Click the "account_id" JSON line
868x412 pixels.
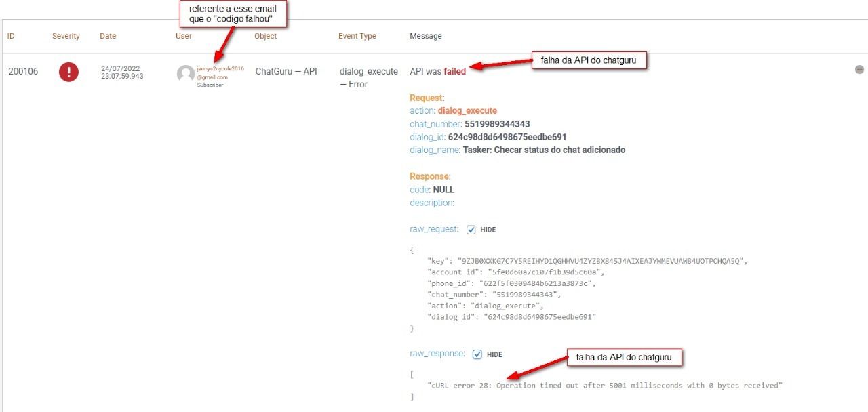(515, 272)
